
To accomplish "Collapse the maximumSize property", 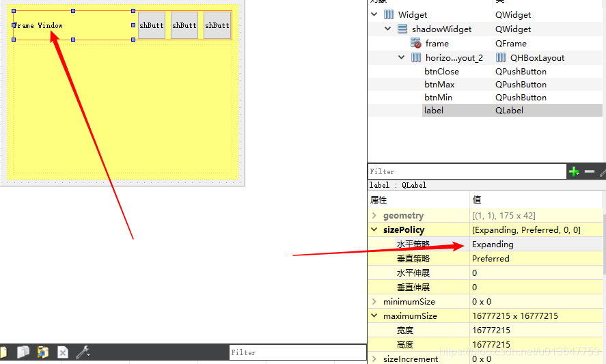I will point(374,316).
